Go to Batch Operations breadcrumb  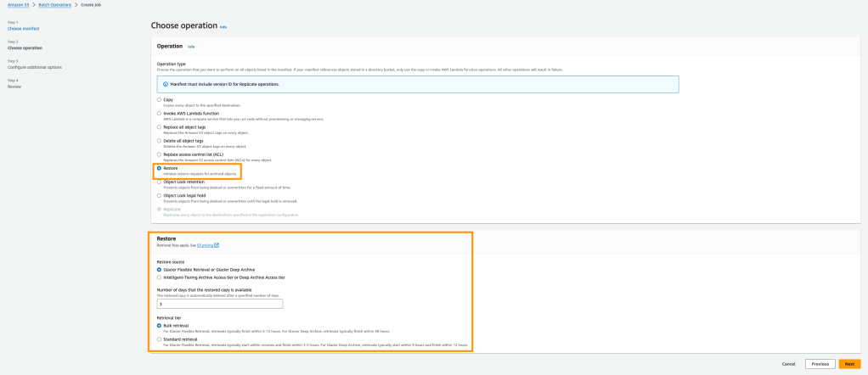[x=57, y=6]
